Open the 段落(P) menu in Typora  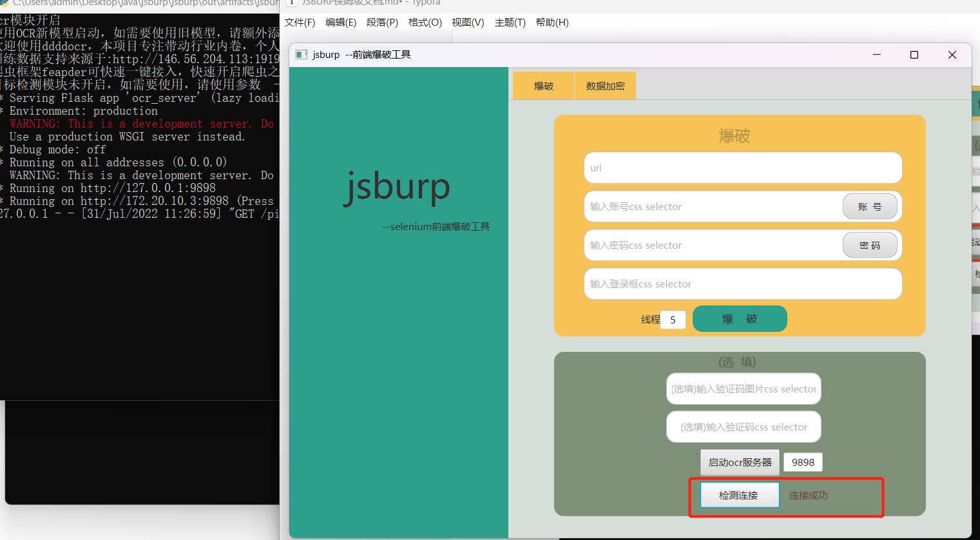pos(382,23)
